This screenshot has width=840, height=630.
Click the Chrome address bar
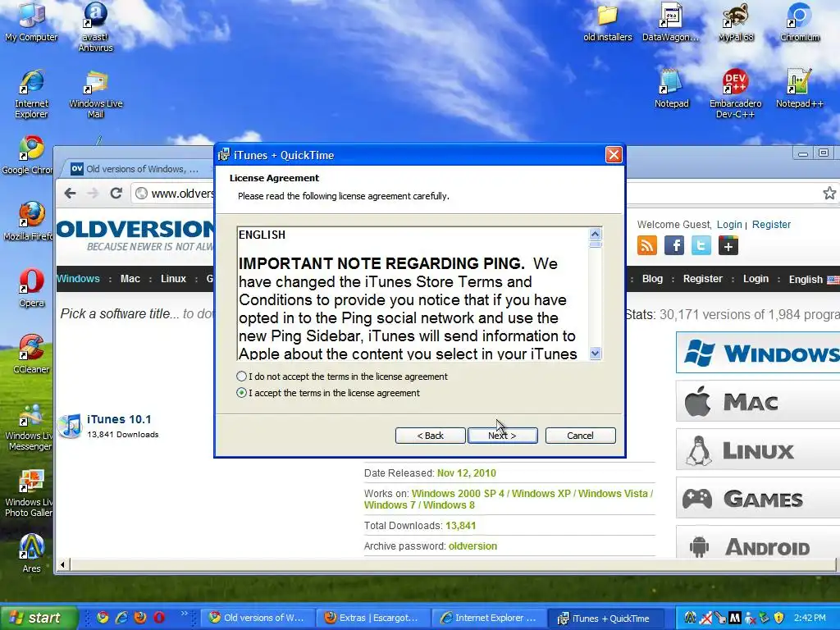[x=174, y=194]
